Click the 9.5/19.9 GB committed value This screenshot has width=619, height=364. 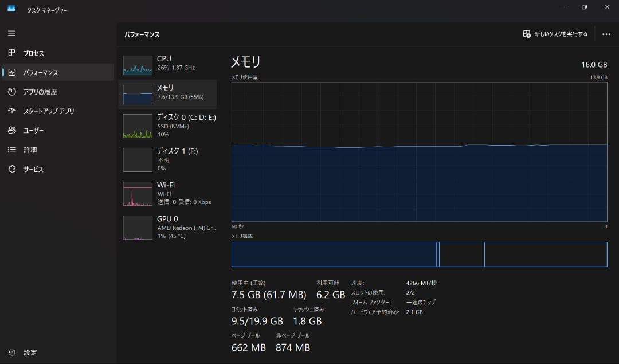coord(257,322)
